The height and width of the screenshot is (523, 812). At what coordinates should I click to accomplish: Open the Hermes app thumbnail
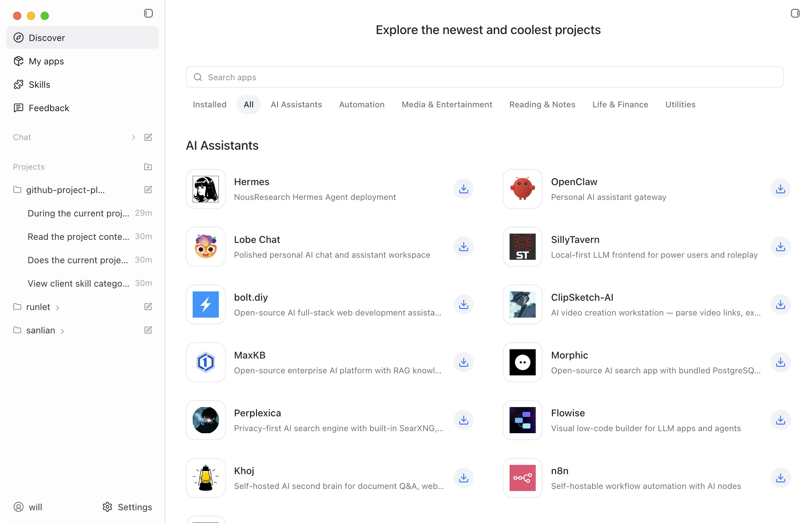(206, 189)
